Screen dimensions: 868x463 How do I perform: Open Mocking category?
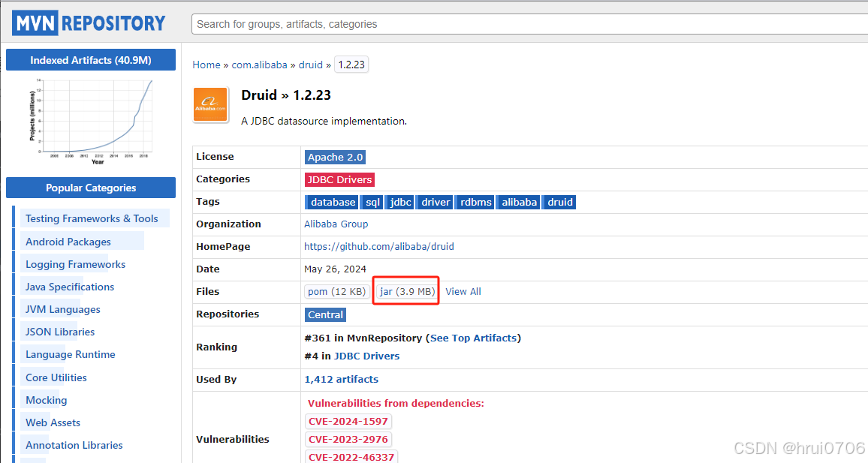point(47,400)
